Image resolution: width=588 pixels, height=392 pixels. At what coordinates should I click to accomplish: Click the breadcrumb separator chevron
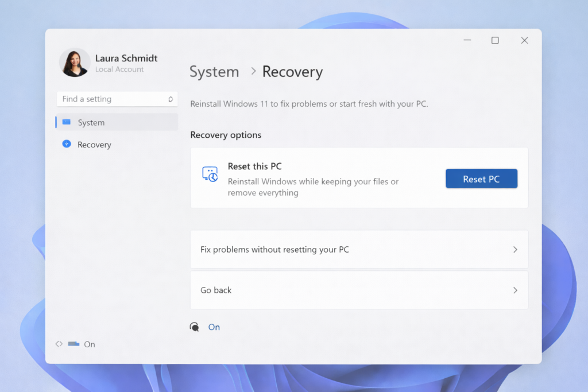pyautogui.click(x=253, y=71)
